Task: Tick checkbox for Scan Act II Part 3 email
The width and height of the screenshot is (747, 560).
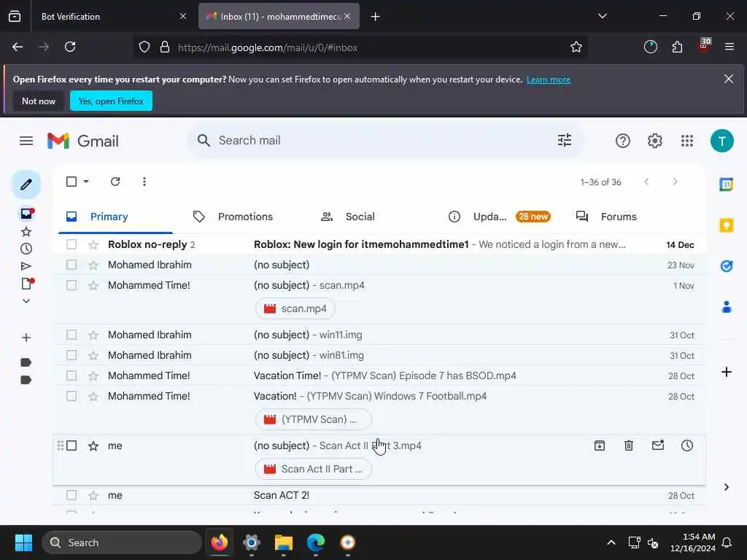Action: (71, 446)
